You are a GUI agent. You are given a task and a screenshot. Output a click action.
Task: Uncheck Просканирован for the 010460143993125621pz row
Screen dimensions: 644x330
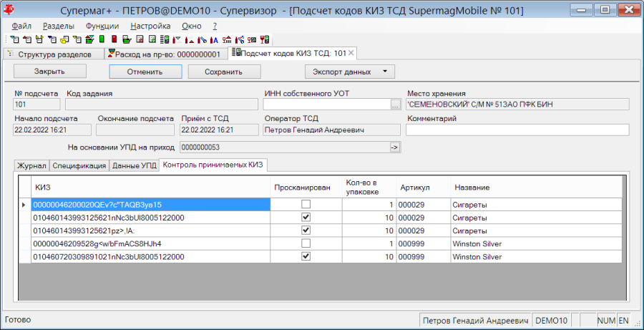[306, 230]
